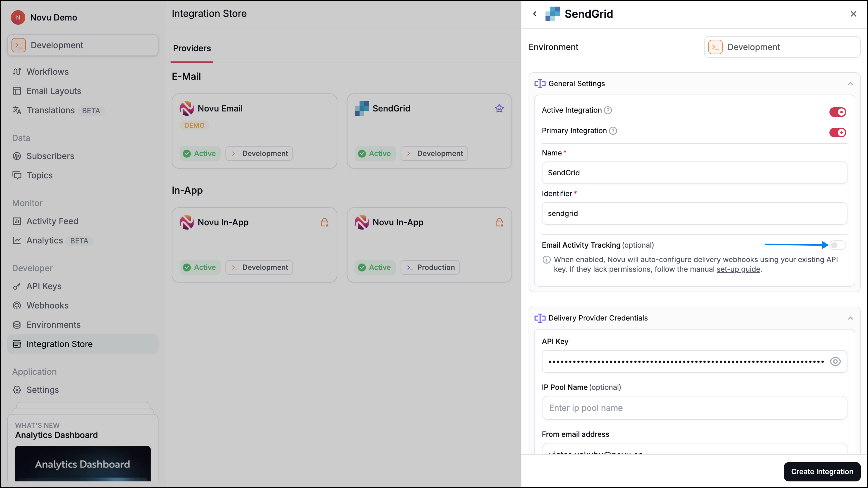Star the SendGrid provider card
The height and width of the screenshot is (488, 868).
point(499,108)
